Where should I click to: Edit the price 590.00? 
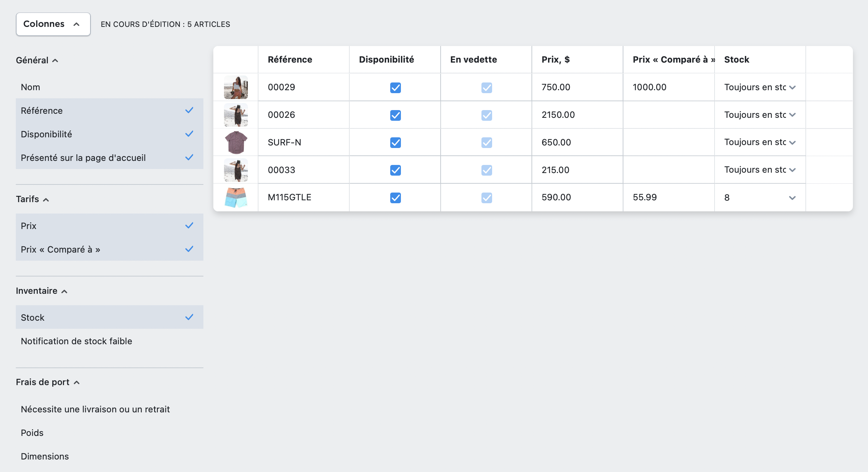(x=577, y=197)
